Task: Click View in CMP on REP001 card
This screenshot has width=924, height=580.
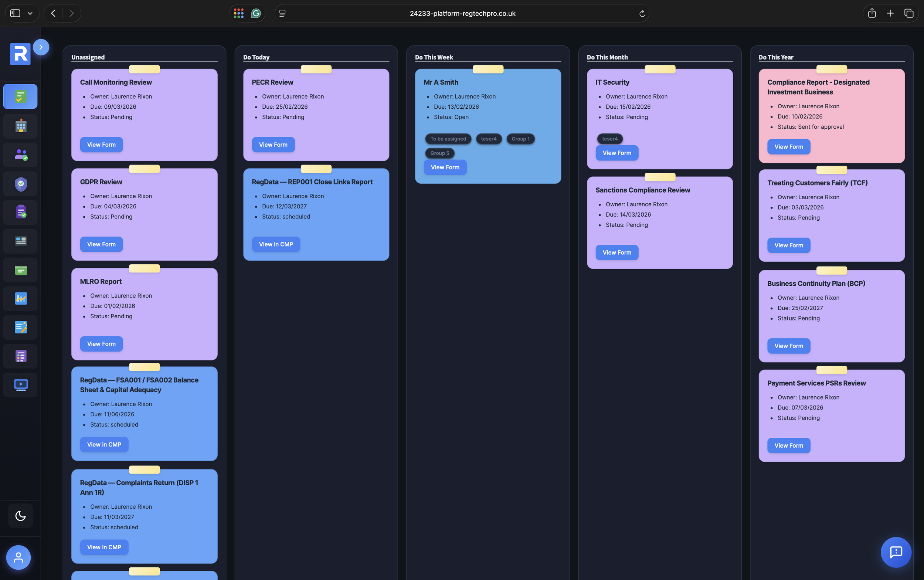Action: click(x=276, y=244)
